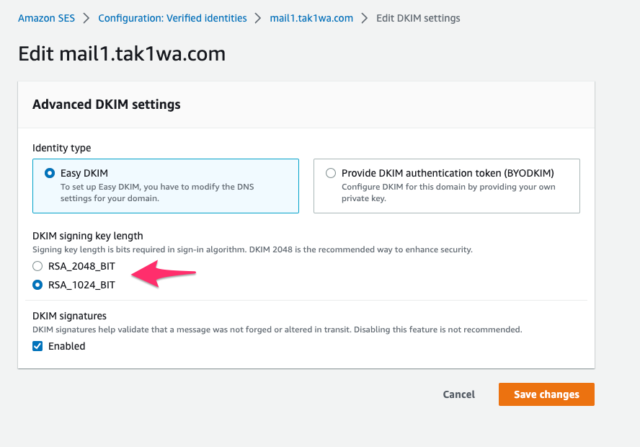Viewport: 640px width, 447px height.
Task: Click the chevron after Verified identities breadcrumb
Action: [x=258, y=18]
